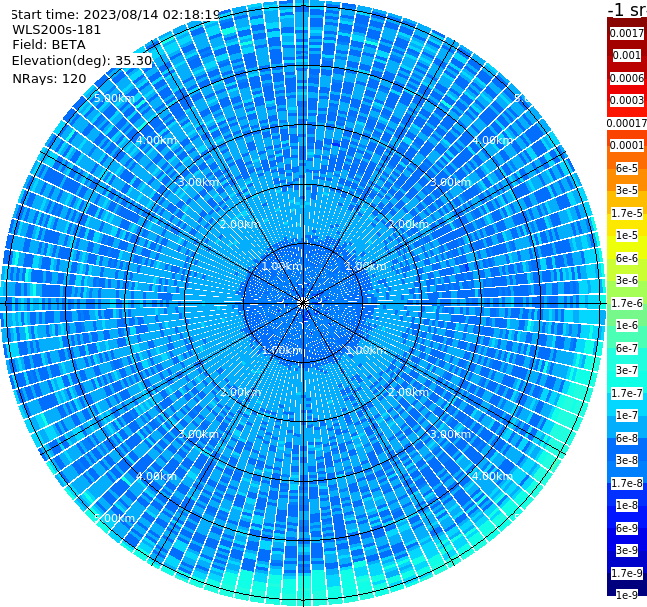Select the upper-right 2.00km range label
The height and width of the screenshot is (607, 647).
(x=409, y=224)
